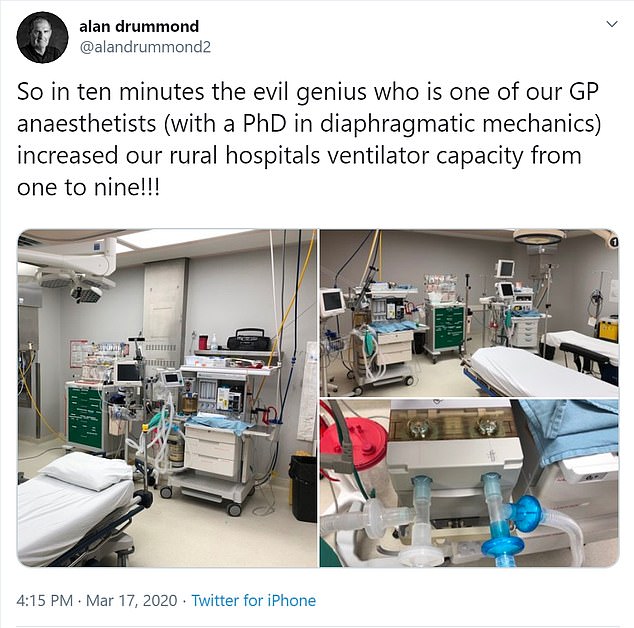Open the top-right photo with two anesthesia machines

click(469, 313)
